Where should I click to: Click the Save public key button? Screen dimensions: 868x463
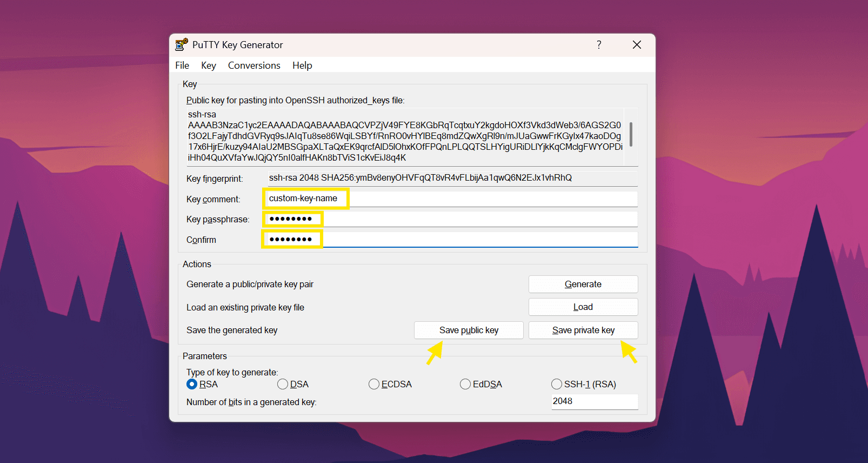point(469,330)
